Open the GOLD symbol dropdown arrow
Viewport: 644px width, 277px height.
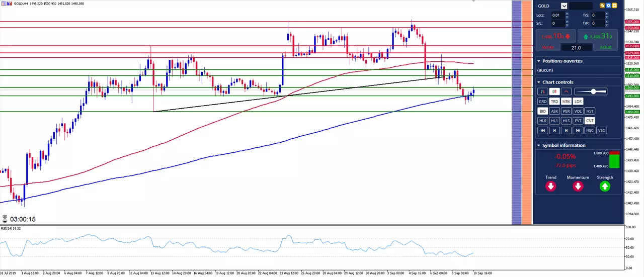point(564,6)
